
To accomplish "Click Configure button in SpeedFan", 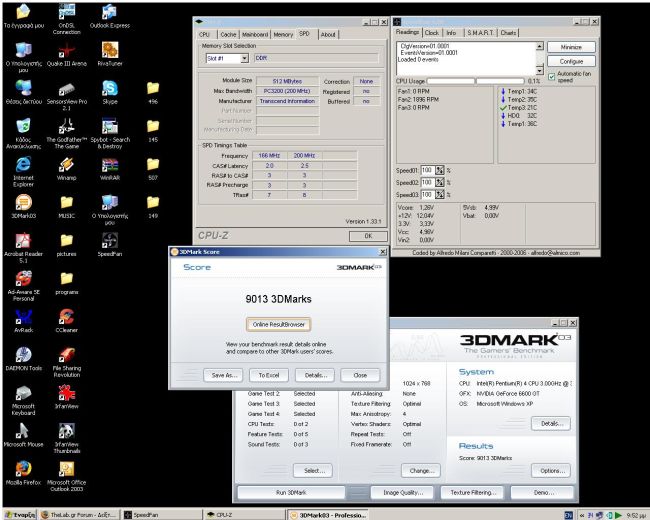I will [571, 61].
